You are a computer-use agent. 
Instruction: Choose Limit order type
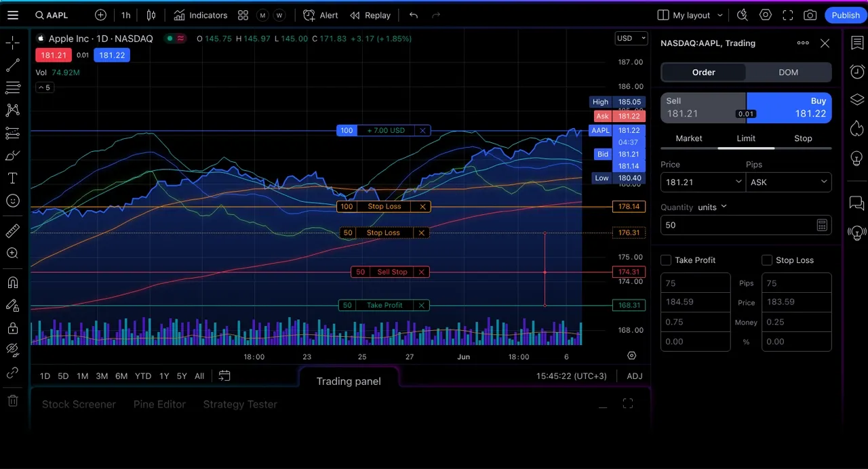[x=746, y=138]
